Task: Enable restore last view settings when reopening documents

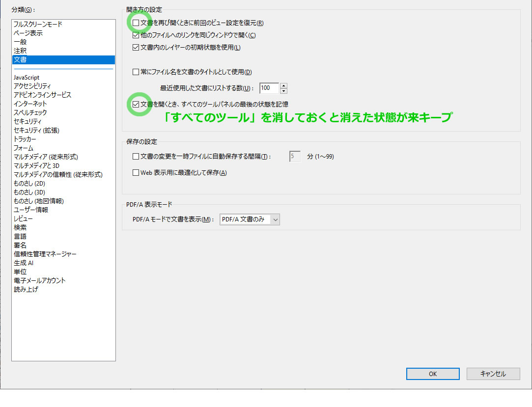Action: click(x=136, y=23)
